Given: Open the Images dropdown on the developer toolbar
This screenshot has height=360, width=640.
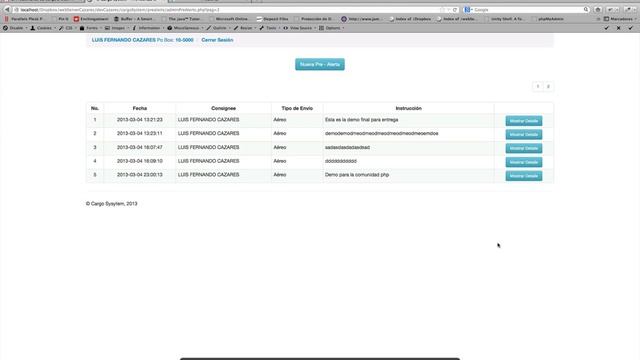Looking at the screenshot, I should coord(116,28).
